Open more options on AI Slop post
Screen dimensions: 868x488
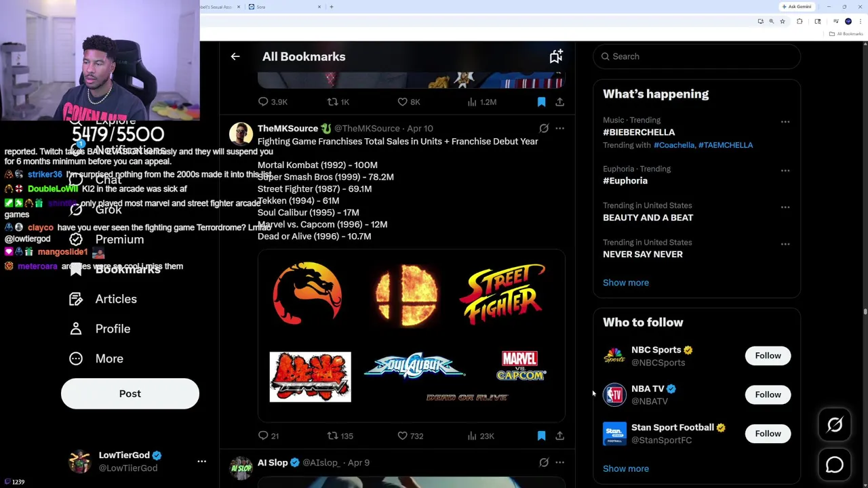click(559, 462)
